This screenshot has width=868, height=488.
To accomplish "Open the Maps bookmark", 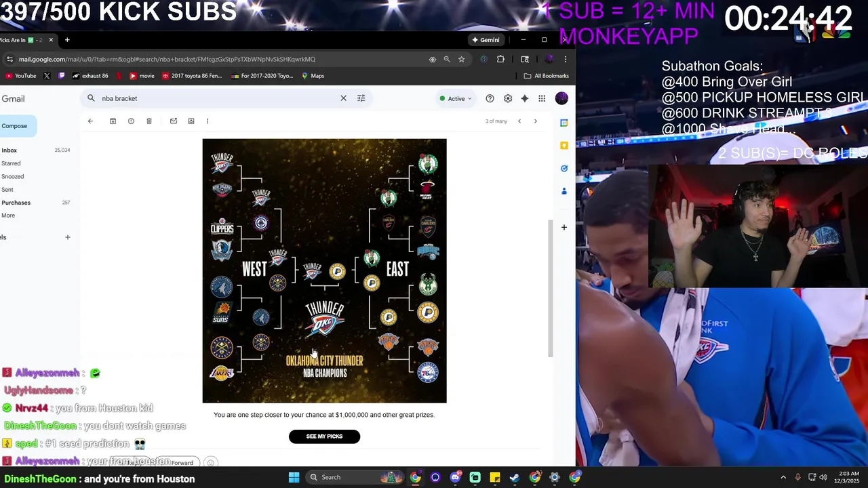I will pos(313,76).
